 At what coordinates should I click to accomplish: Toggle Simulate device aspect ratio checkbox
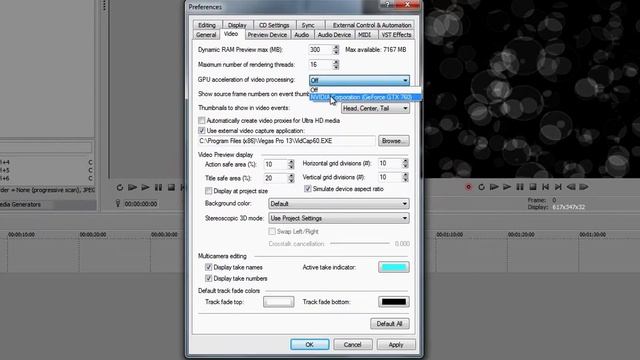(308, 189)
